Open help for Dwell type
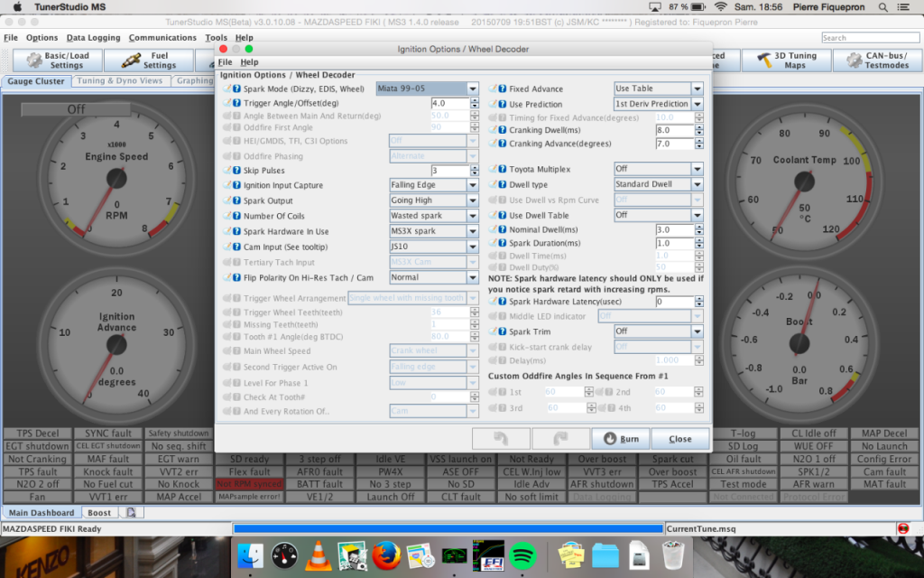This screenshot has width=924, height=578. 502,184
